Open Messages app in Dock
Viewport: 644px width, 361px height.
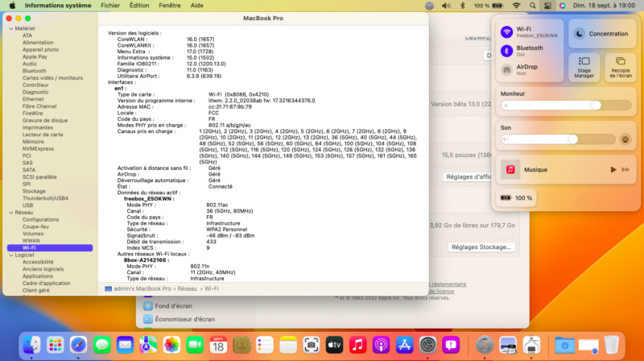[x=102, y=345]
